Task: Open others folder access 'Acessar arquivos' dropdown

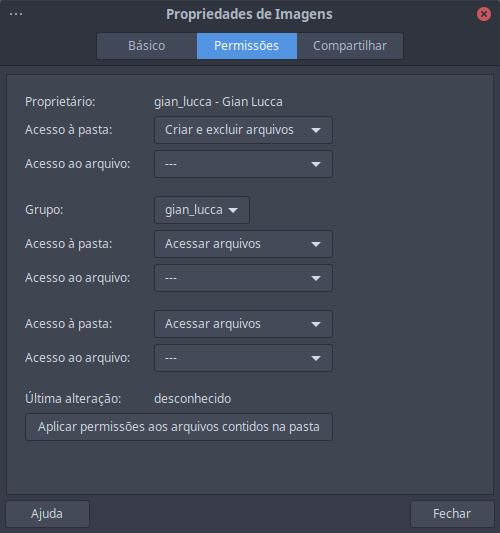Action: [243, 324]
